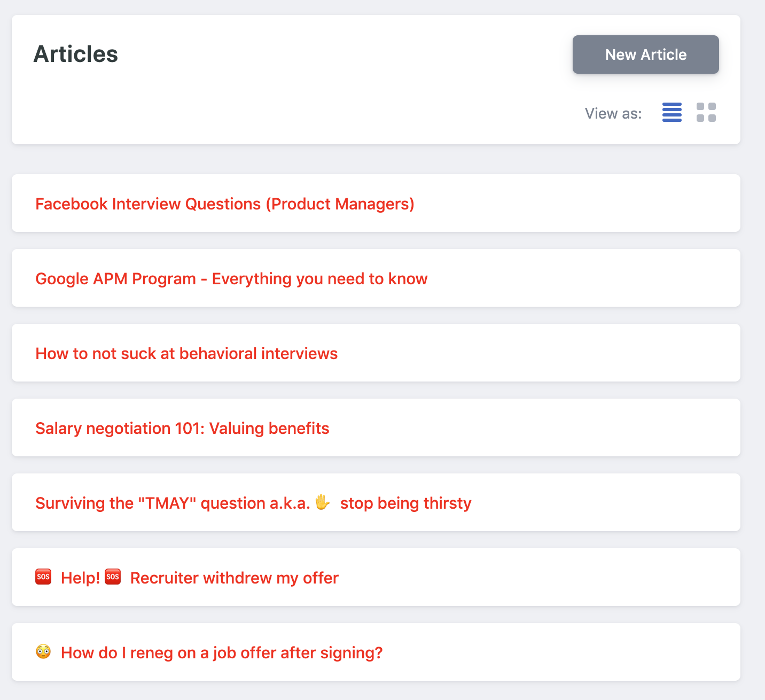765x700 pixels.
Task: Open 'Google APM Program - Everything you need to know'
Action: pos(231,278)
